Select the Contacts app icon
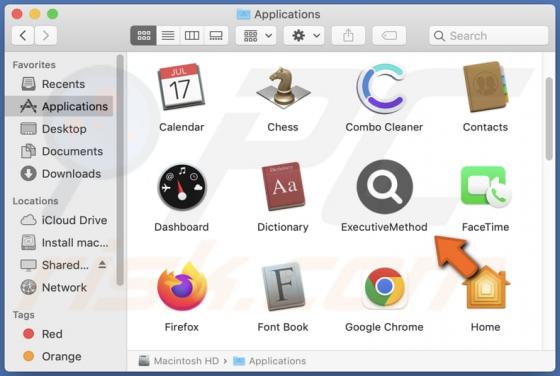 point(485,87)
